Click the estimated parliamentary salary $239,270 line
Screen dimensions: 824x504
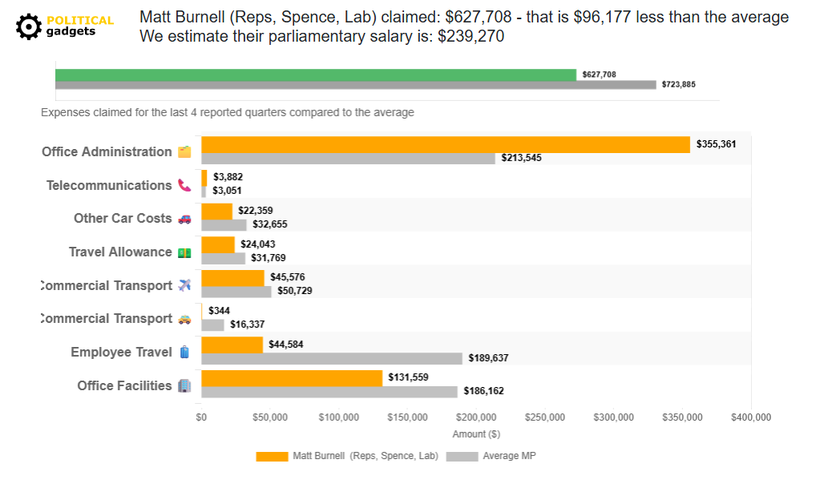pyautogui.click(x=321, y=36)
